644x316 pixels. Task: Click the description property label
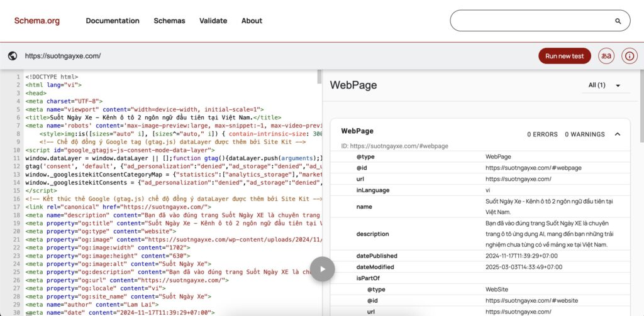click(x=372, y=234)
